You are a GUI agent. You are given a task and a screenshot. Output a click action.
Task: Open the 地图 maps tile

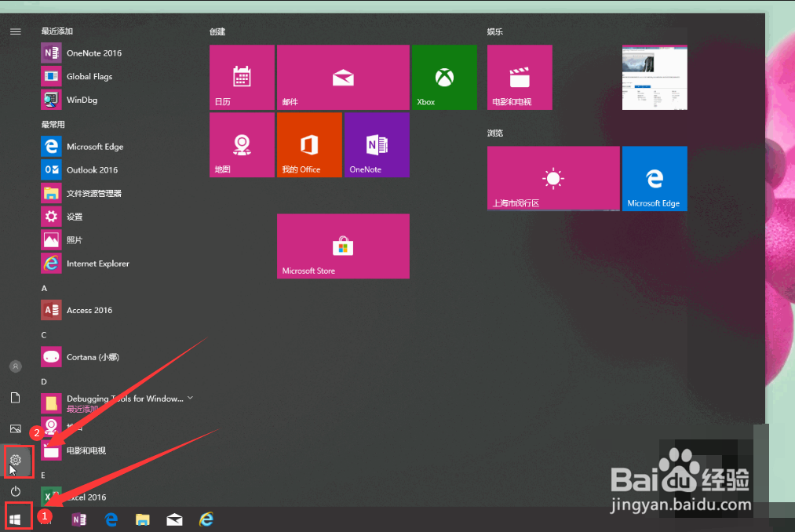click(242, 144)
